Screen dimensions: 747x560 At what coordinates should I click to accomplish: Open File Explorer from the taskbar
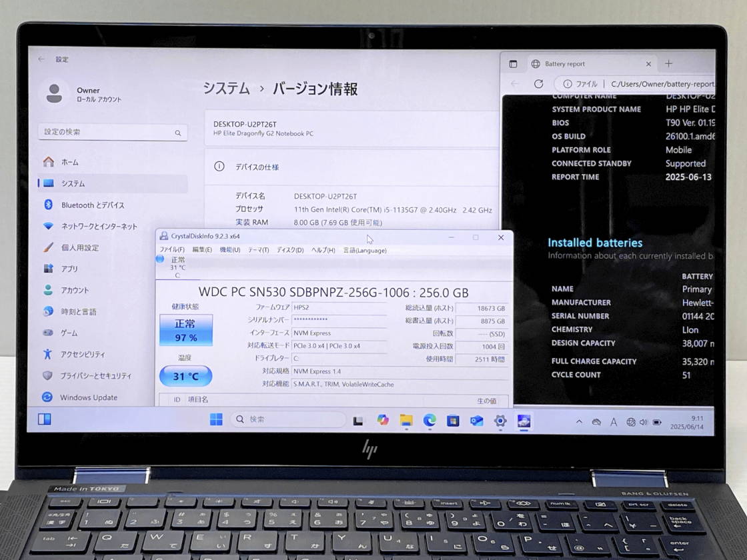click(406, 420)
